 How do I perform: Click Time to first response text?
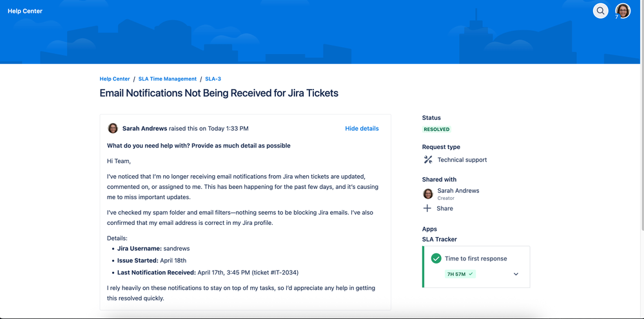476,258
